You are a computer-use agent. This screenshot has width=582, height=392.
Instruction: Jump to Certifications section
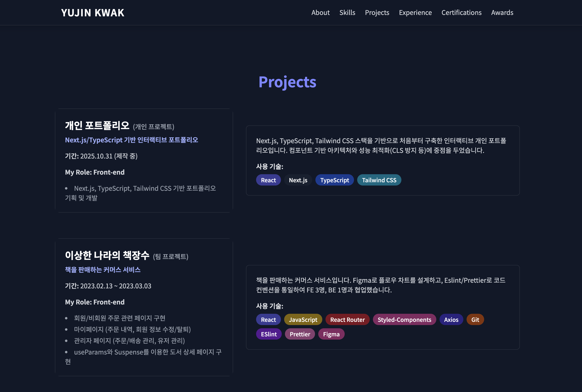coord(461,13)
